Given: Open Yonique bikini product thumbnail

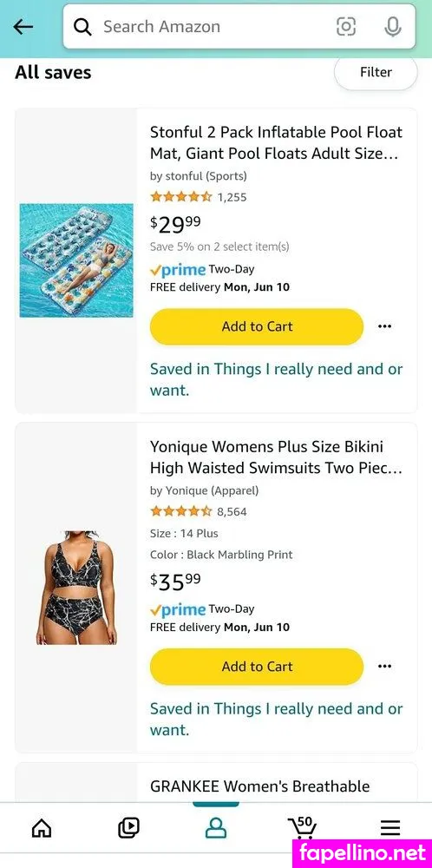Looking at the screenshot, I should [76, 588].
